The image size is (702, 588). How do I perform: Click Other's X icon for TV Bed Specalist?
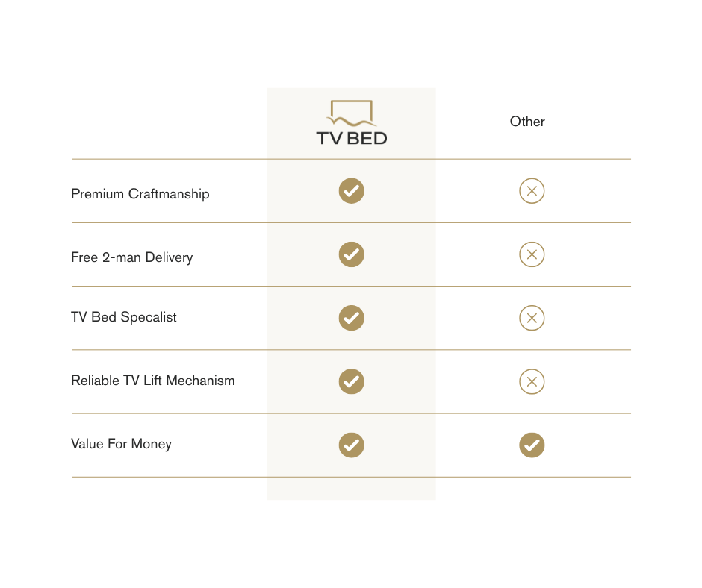coord(532,318)
